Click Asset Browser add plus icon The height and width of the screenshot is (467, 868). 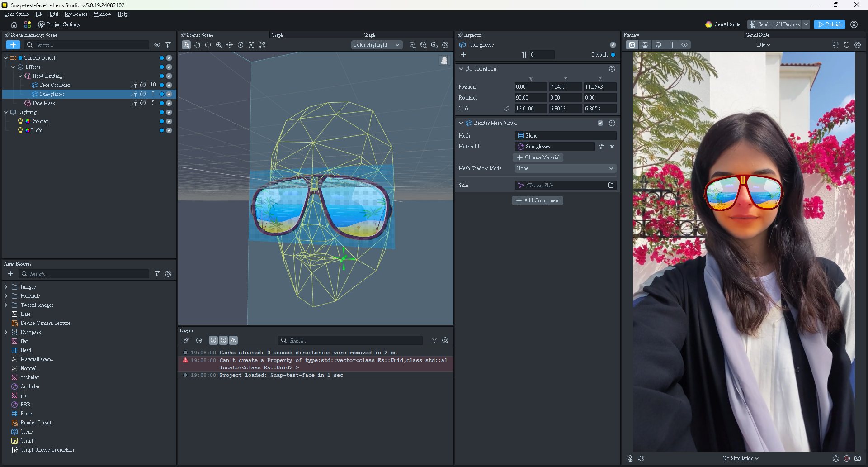pos(10,274)
